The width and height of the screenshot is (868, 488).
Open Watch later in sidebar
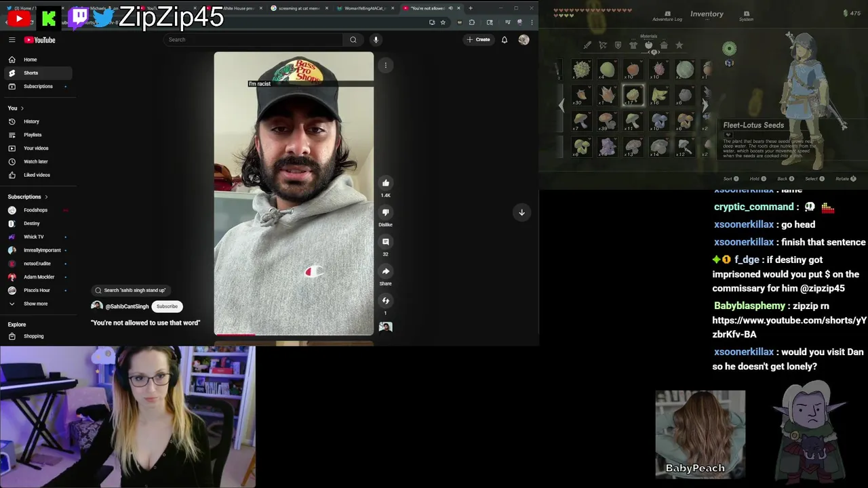click(x=38, y=161)
